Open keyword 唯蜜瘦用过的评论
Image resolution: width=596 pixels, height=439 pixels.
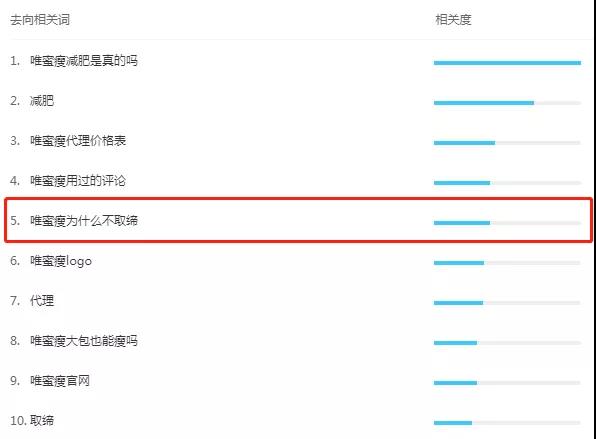tap(78, 181)
